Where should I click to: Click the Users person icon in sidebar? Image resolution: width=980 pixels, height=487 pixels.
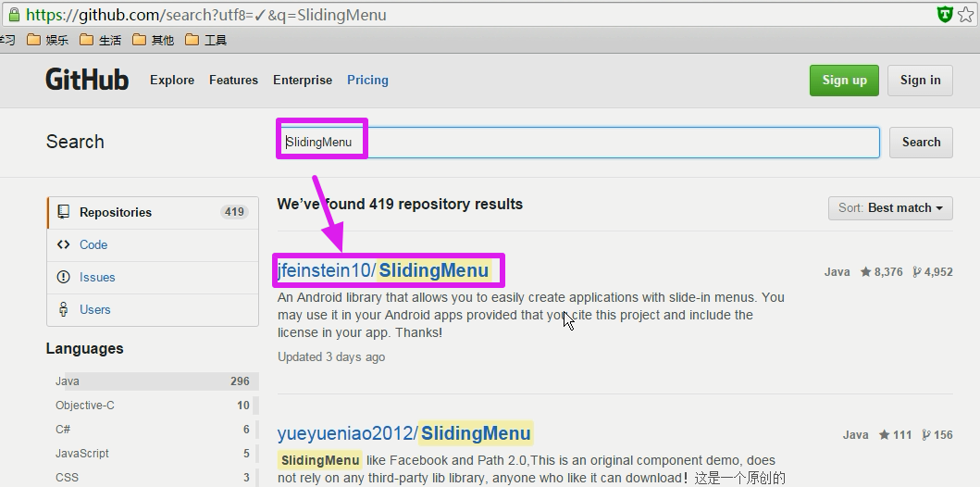[x=63, y=309]
